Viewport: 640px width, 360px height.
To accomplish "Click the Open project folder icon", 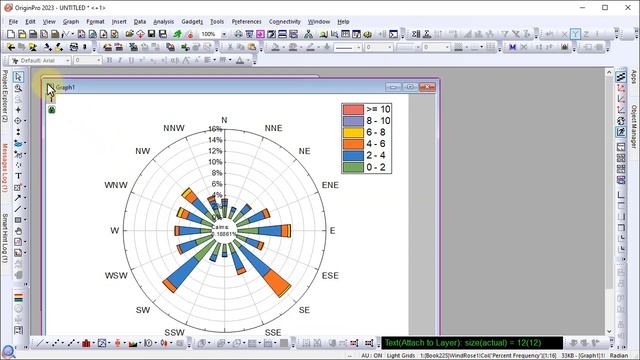I will click(x=129, y=34).
